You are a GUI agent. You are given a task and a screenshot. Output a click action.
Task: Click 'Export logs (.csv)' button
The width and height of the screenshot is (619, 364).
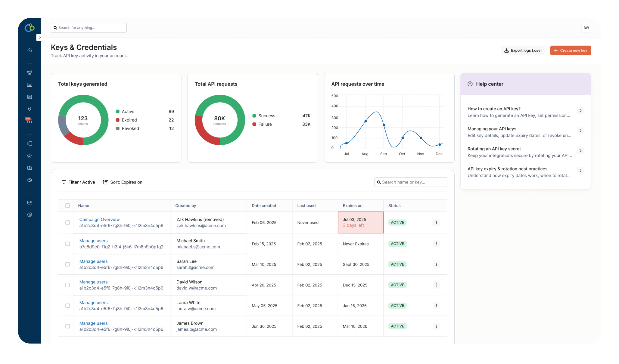coord(523,51)
